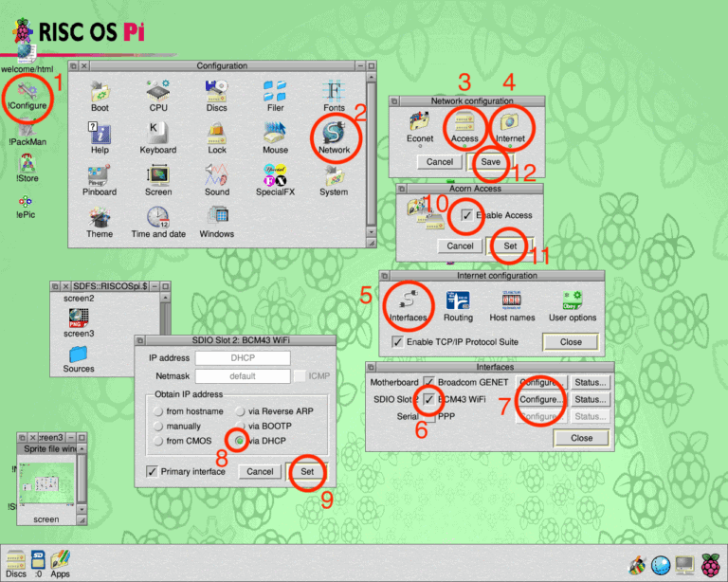Open System settings in Configuration window
Image resolution: width=728 pixels, height=582 pixels.
coord(334,180)
